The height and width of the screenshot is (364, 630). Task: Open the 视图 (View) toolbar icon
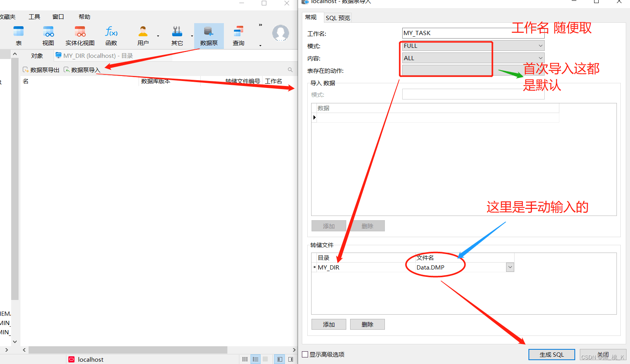point(48,35)
